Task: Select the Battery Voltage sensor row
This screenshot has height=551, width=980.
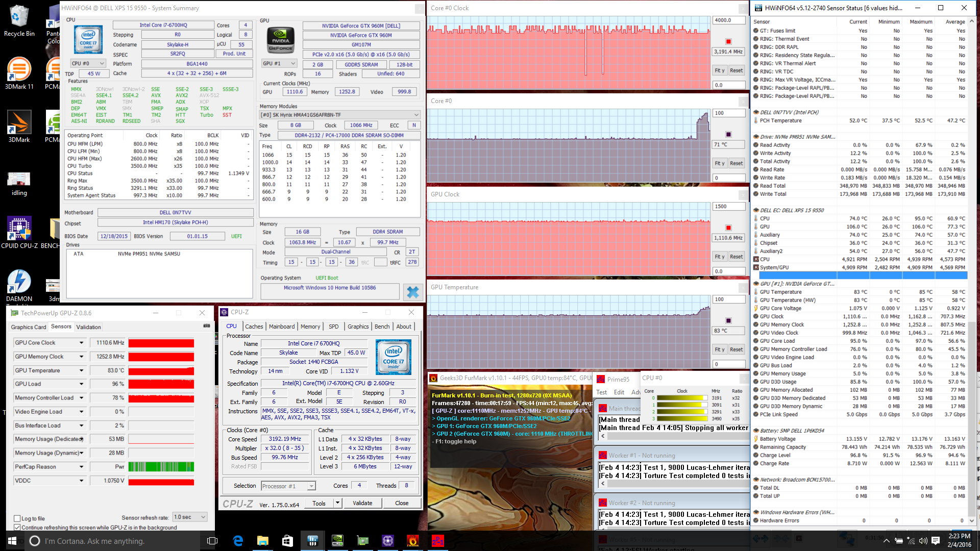Action: click(860, 439)
